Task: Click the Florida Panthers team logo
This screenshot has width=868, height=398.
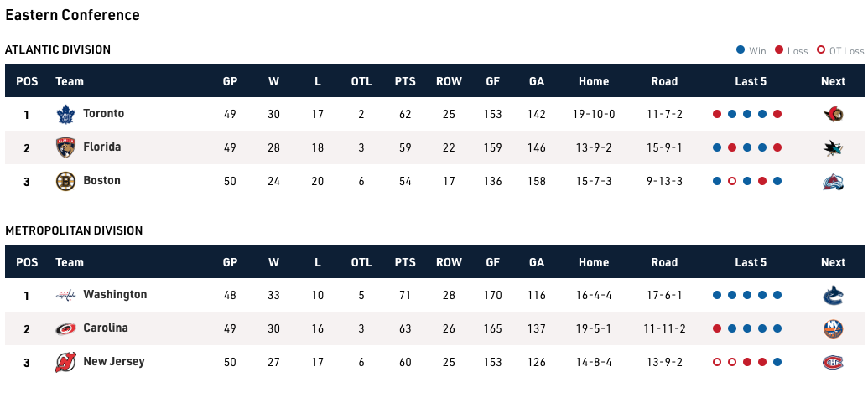Action: 65,147
